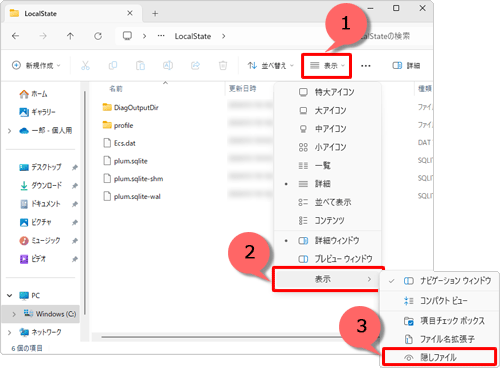Open ダウンロード quick access item
This screenshot has width=500, height=368.
point(41,185)
